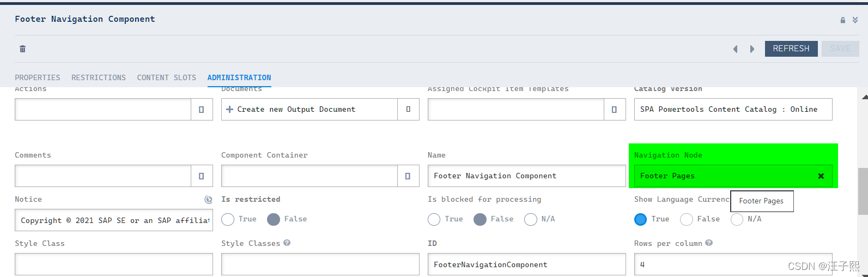Open the PROPERTIES tab
The height and width of the screenshot is (277, 868).
38,77
